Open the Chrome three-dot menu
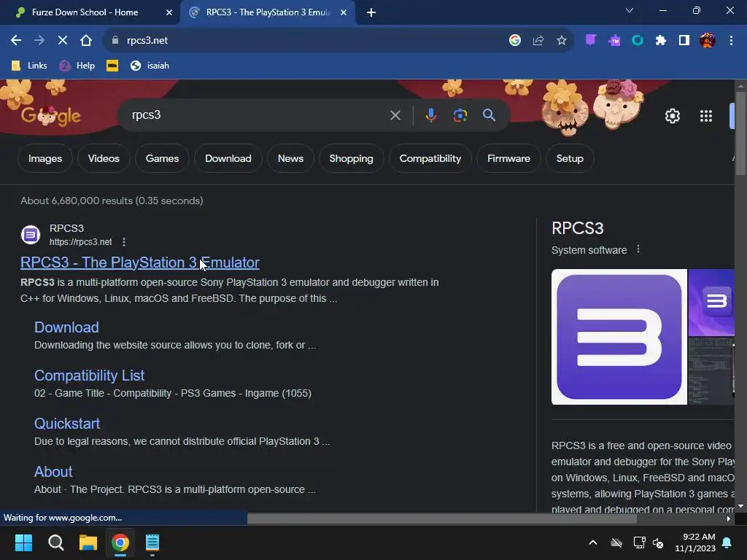 [731, 41]
